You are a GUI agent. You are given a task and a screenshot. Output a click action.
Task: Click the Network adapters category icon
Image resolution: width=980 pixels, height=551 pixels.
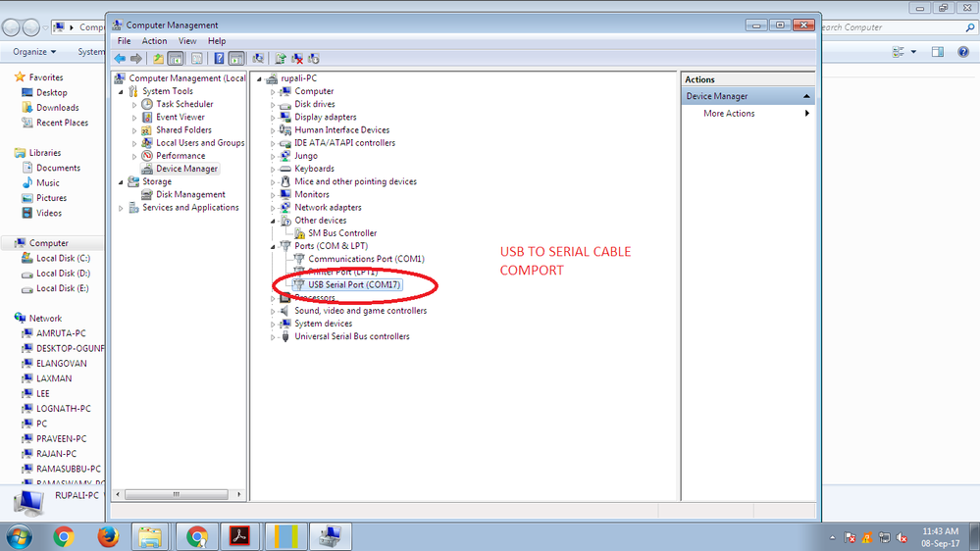285,208
